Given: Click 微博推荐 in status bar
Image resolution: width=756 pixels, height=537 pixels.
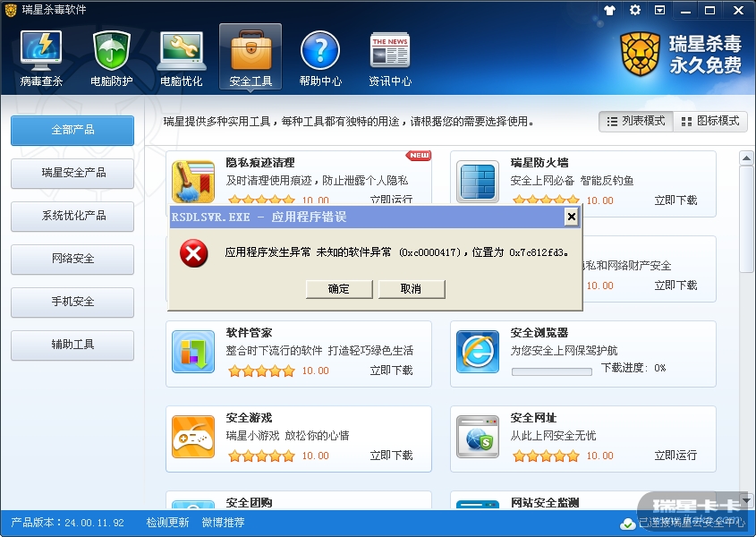Looking at the screenshot, I should 224,523.
